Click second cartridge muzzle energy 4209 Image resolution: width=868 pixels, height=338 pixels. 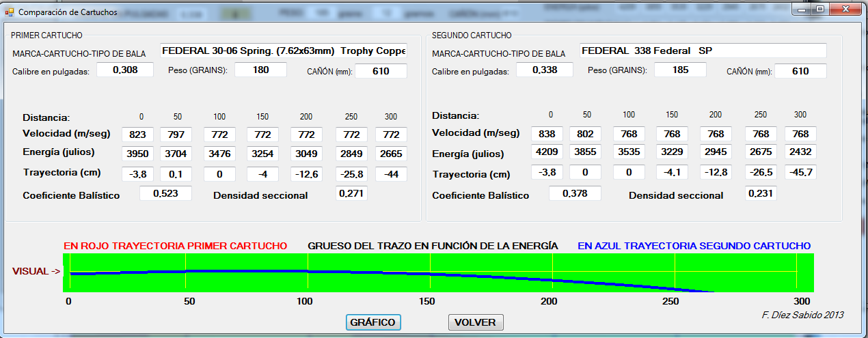point(547,153)
